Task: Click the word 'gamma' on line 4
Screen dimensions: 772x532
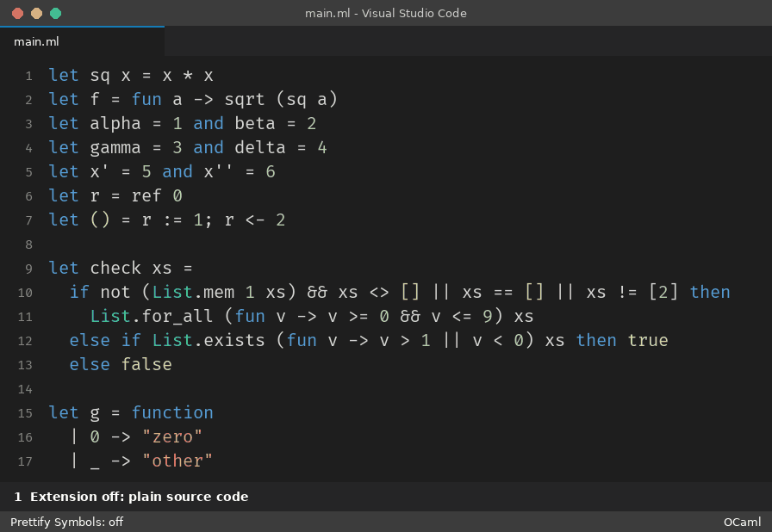Action: pos(115,147)
